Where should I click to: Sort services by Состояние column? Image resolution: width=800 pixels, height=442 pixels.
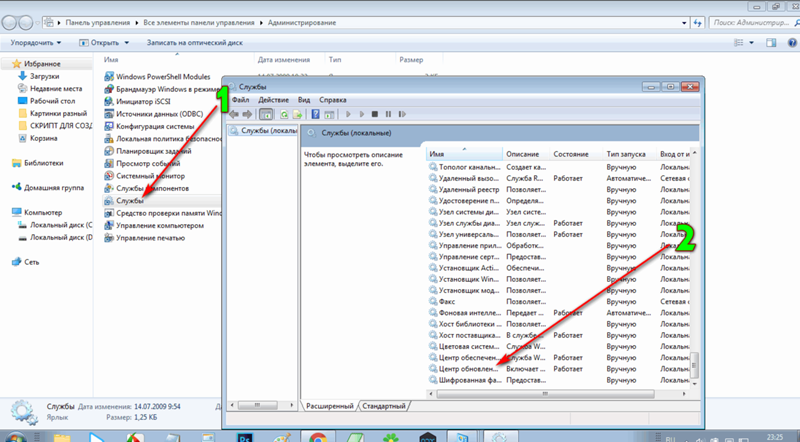click(577, 154)
